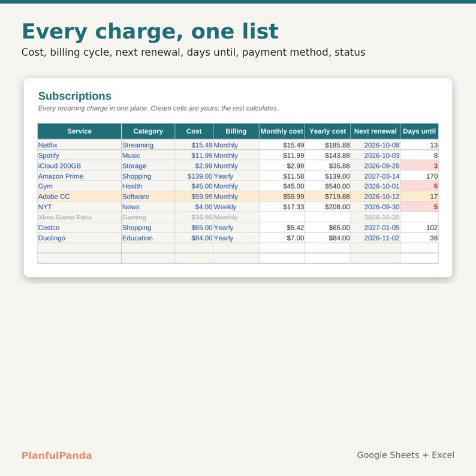Click the Education category cell
Screen dimensions: 476x476
click(x=148, y=237)
